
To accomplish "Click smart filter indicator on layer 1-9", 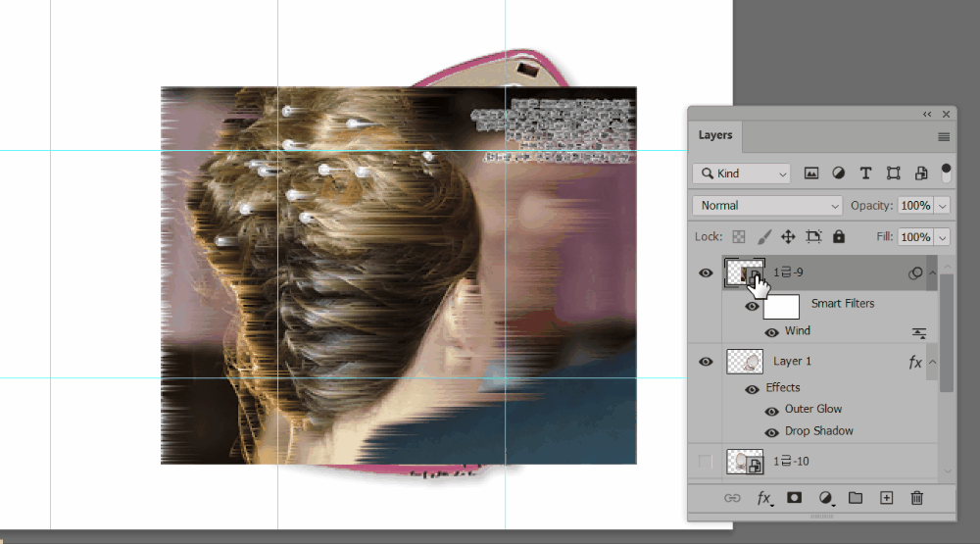I will (915, 272).
